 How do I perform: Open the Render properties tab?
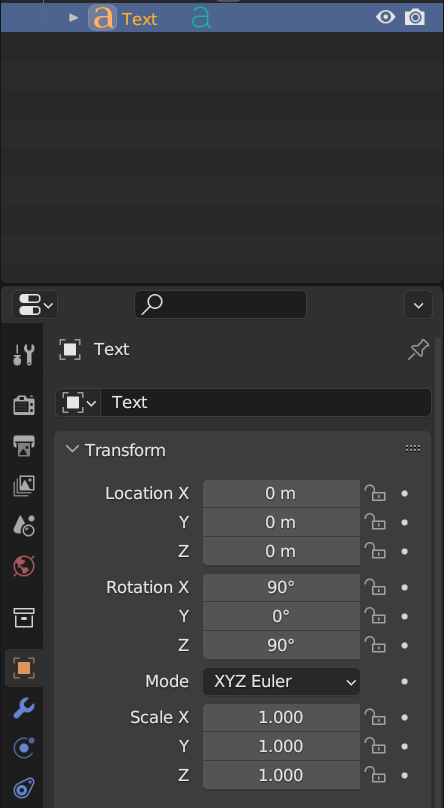pos(24,405)
